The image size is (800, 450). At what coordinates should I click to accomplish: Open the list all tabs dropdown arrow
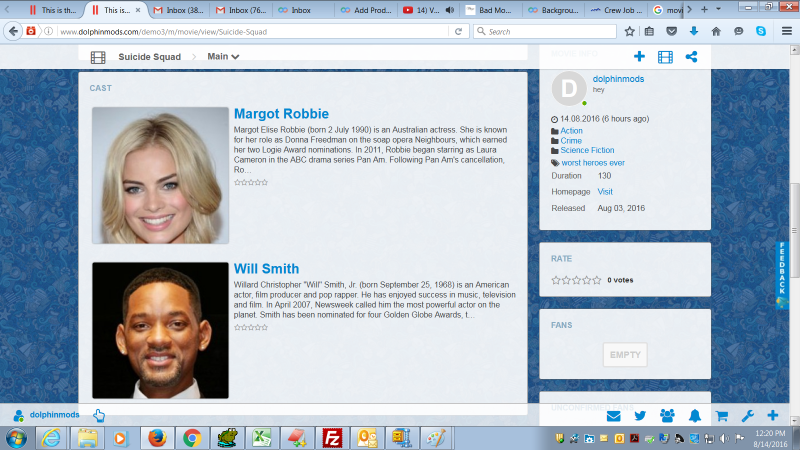click(x=718, y=9)
